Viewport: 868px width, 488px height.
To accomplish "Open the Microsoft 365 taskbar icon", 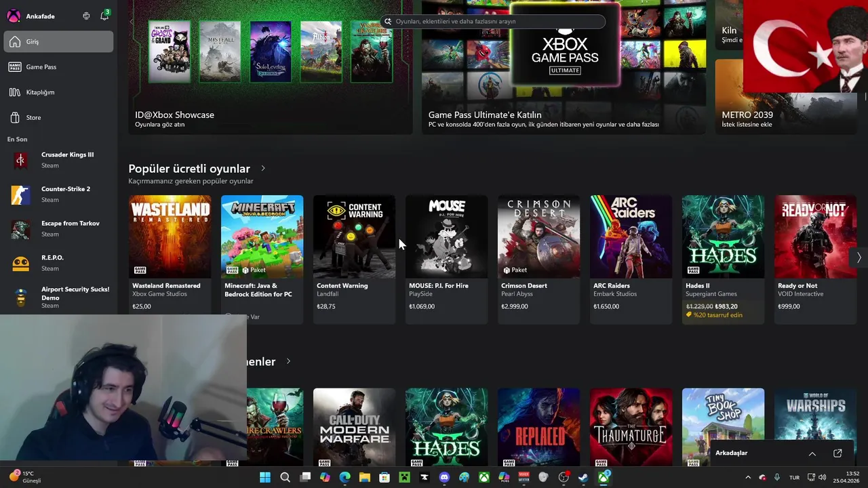I will [x=504, y=477].
